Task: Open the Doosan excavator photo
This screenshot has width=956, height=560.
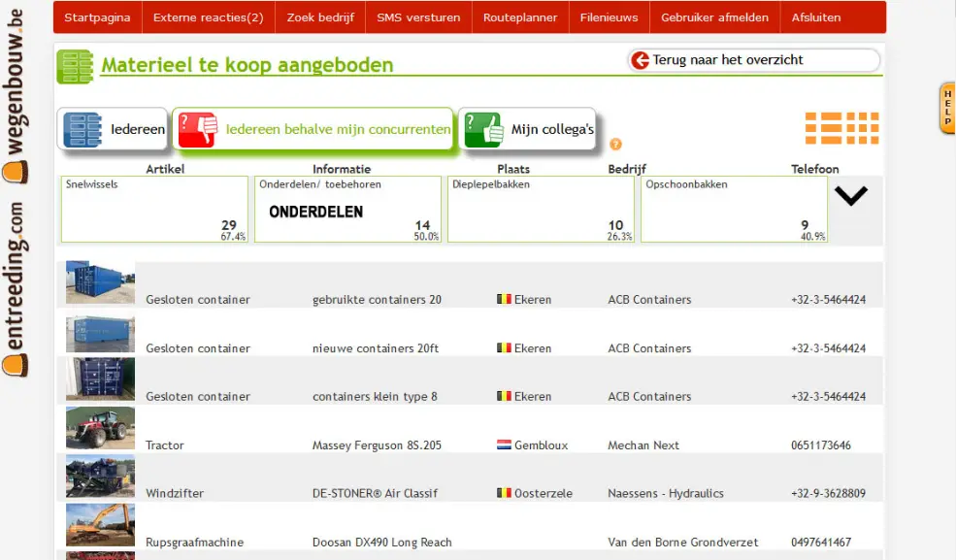Action: (100, 525)
